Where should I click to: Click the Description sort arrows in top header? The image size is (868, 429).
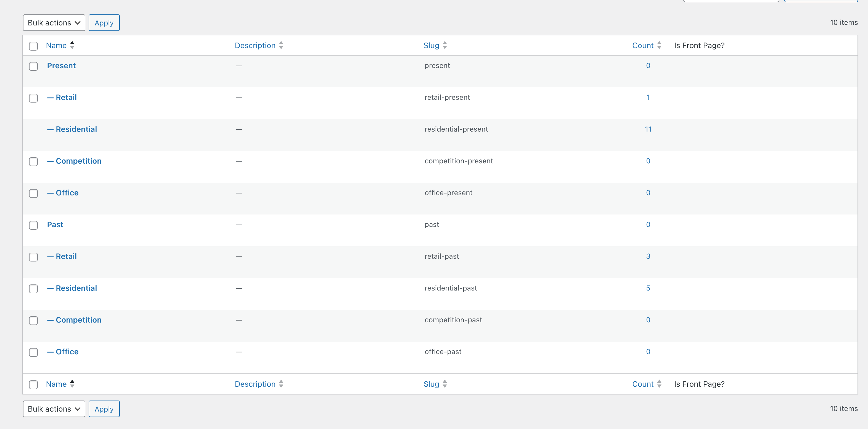tap(281, 45)
